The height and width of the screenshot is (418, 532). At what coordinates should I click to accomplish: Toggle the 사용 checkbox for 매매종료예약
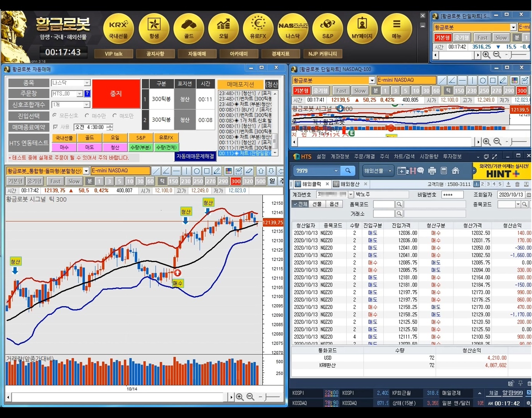tap(55, 127)
